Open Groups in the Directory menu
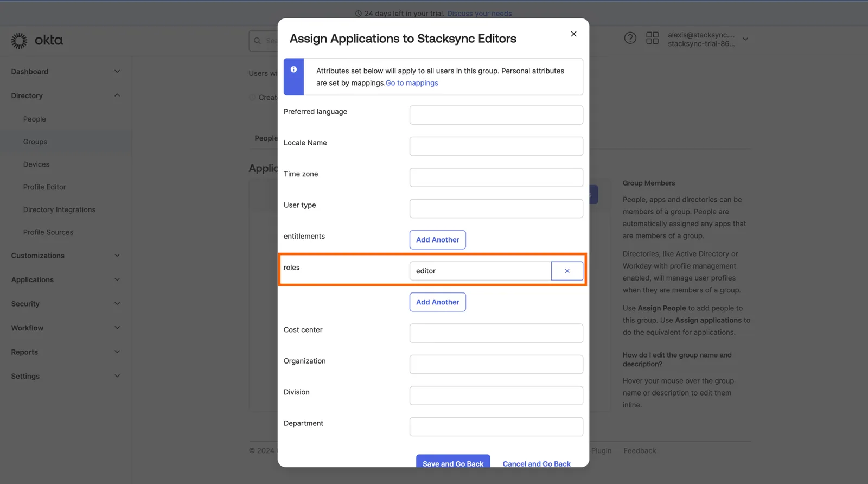The width and height of the screenshot is (868, 484). pos(35,142)
